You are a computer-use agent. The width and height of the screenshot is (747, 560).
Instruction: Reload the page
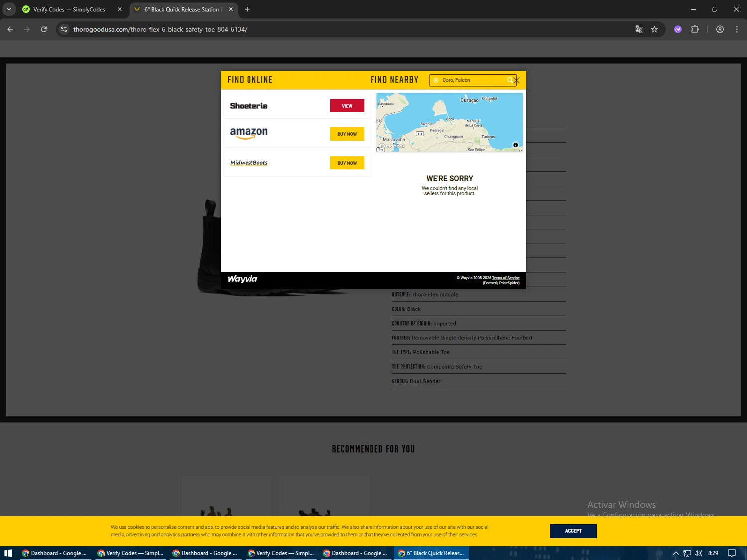[44, 29]
